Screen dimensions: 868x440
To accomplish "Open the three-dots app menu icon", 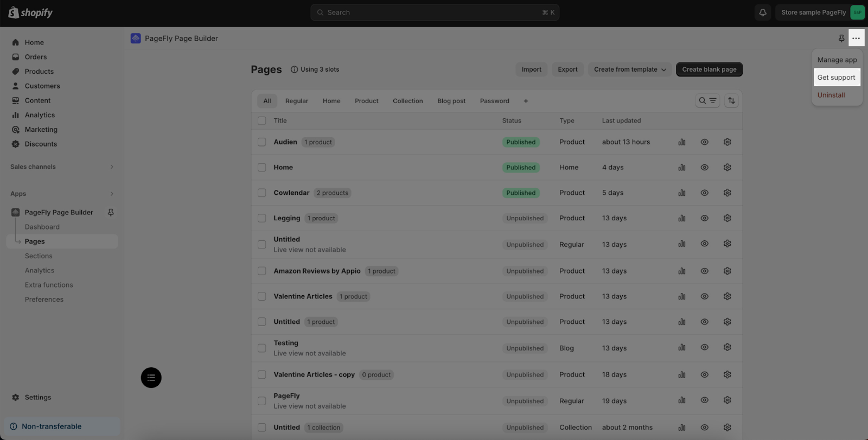I will tap(856, 39).
